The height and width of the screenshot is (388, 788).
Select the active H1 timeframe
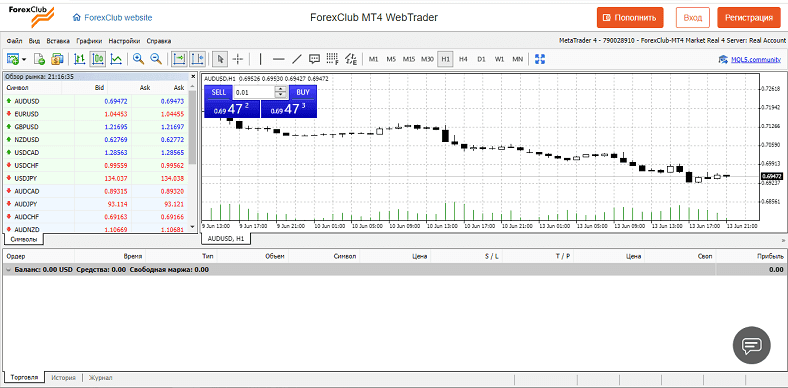[445, 59]
